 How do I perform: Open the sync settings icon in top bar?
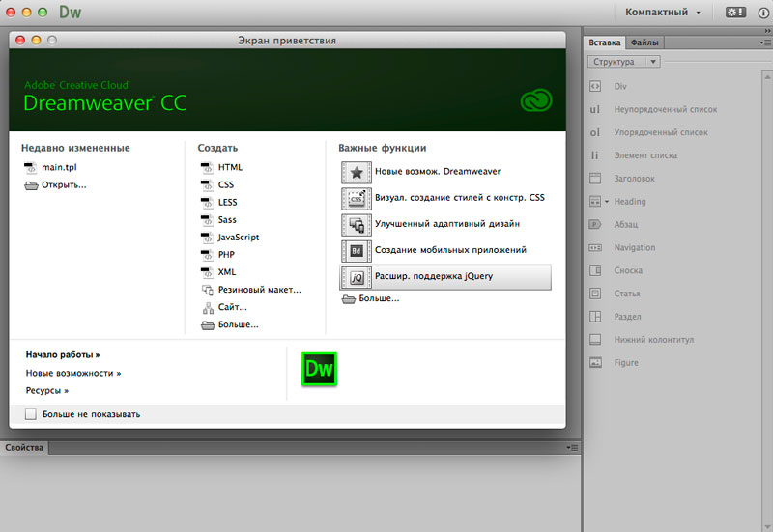735,13
